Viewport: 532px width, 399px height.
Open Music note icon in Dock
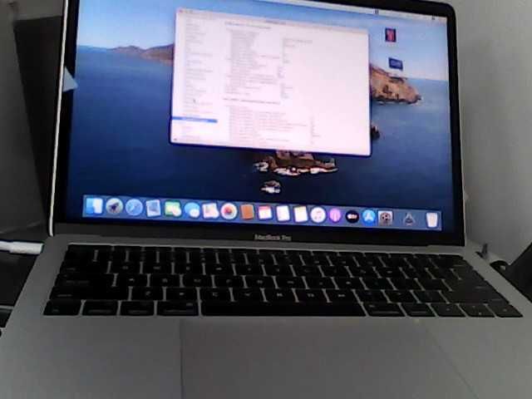pos(318,215)
